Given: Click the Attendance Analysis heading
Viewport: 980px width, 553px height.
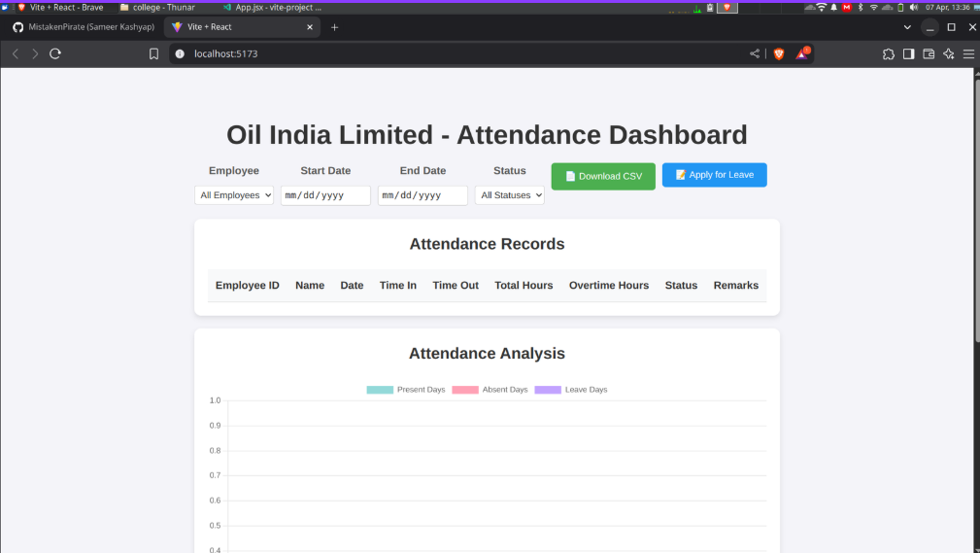Looking at the screenshot, I should click(x=487, y=354).
